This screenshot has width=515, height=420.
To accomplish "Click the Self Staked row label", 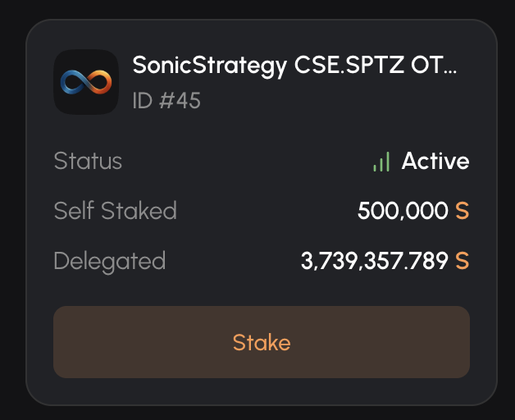I will (115, 211).
